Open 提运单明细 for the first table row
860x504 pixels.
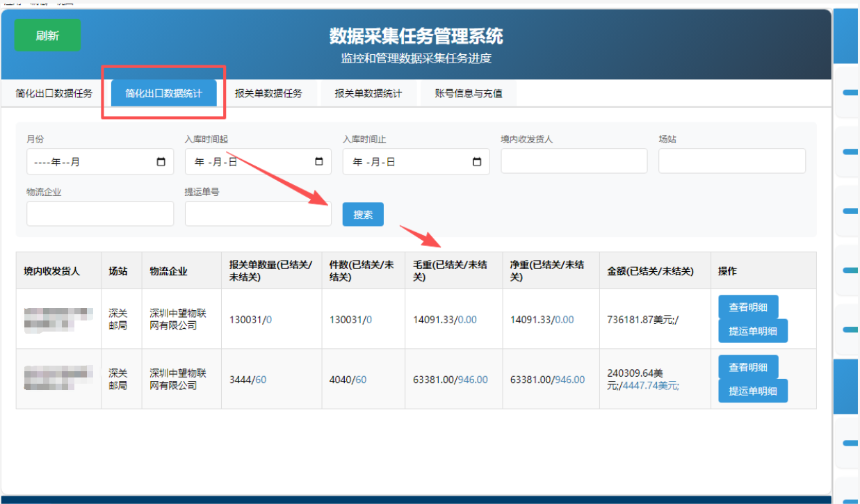click(753, 331)
